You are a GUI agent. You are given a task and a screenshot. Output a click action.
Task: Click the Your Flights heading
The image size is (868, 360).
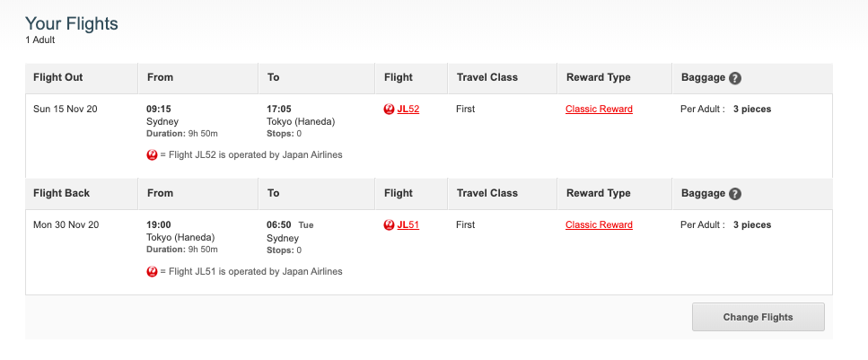tap(72, 24)
